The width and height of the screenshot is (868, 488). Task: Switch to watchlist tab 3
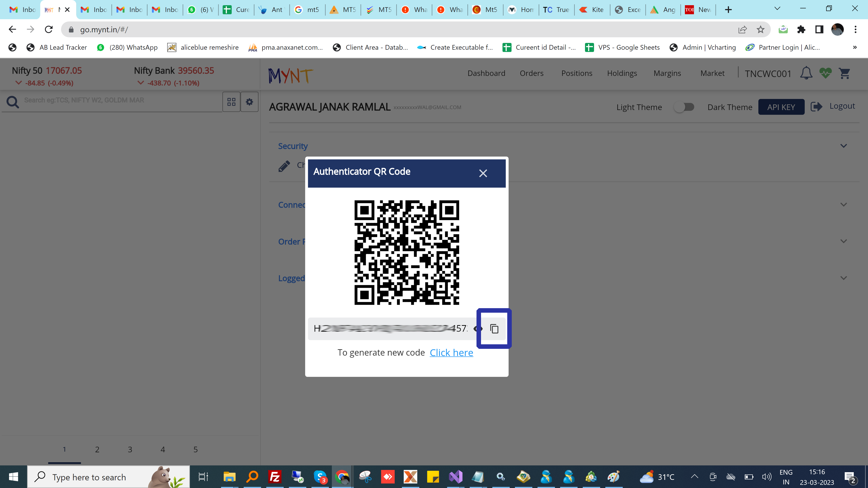tap(130, 449)
